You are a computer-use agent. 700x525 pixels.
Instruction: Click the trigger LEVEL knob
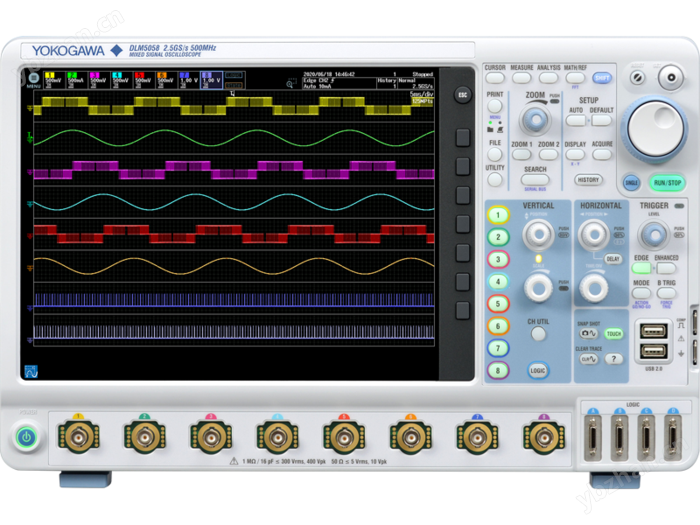(x=654, y=234)
